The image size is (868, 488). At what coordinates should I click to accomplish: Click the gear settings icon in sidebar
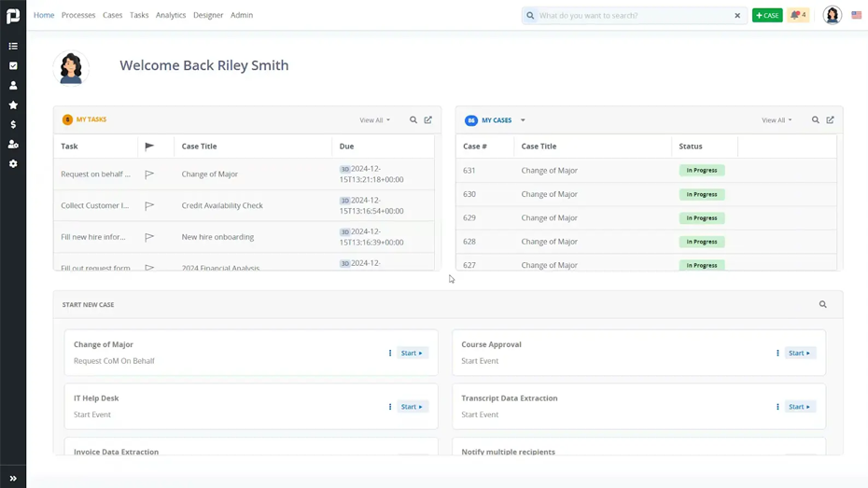(x=13, y=164)
